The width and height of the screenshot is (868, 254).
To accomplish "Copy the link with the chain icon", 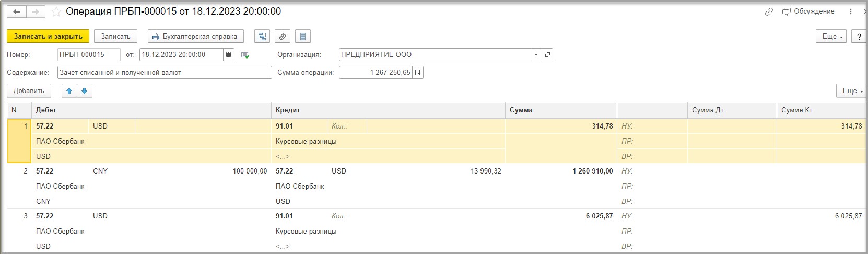I will pos(769,11).
